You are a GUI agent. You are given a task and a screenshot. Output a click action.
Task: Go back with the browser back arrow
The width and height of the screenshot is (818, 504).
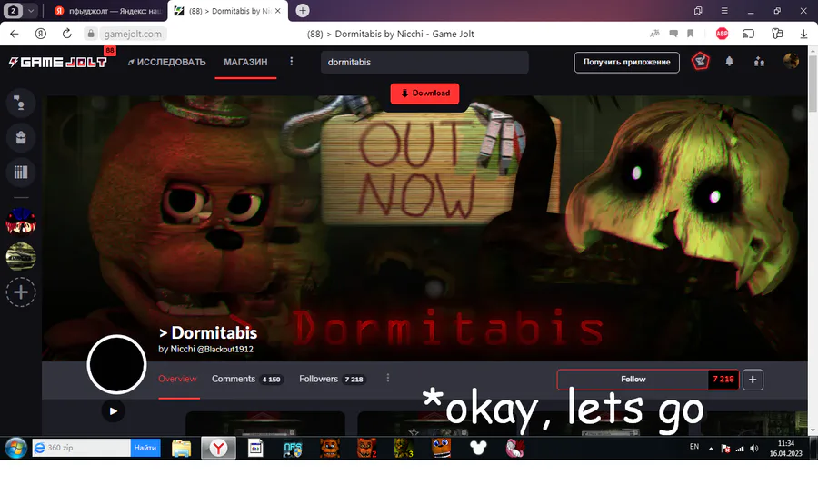[14, 34]
